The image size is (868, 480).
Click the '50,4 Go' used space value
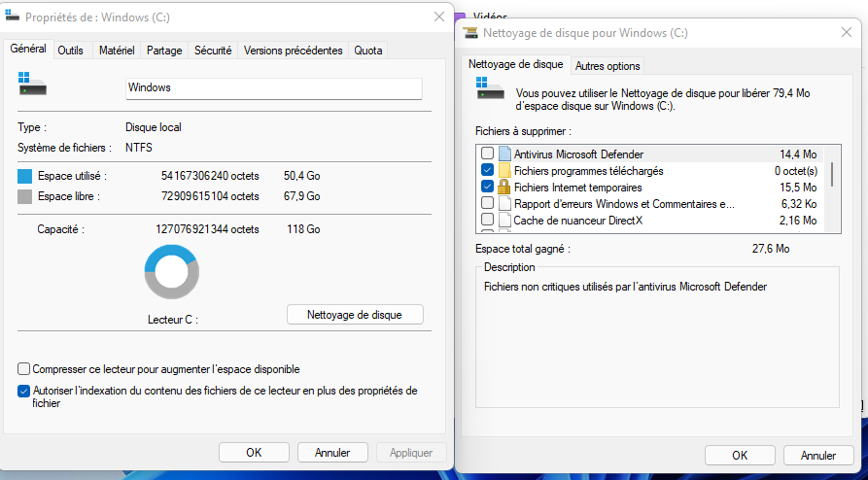tap(301, 176)
